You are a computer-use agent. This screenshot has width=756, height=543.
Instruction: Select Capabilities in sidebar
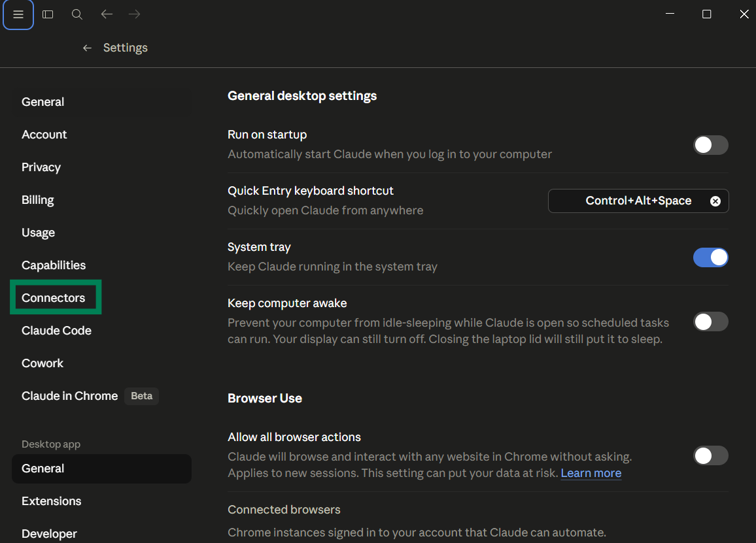click(x=101, y=265)
